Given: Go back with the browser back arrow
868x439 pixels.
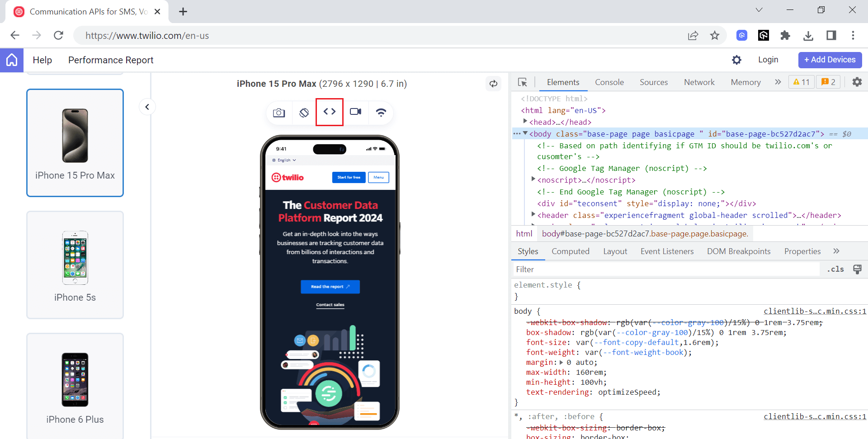Looking at the screenshot, I should pyautogui.click(x=15, y=35).
